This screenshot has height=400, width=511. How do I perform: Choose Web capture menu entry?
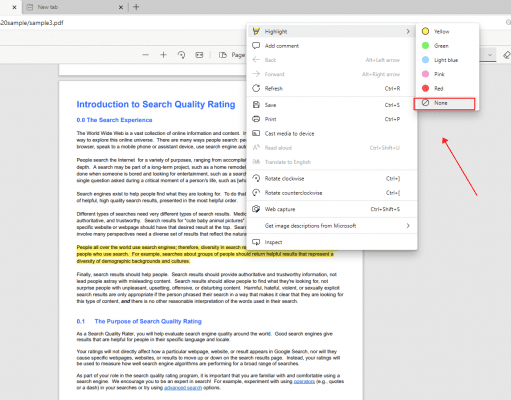tap(332, 209)
